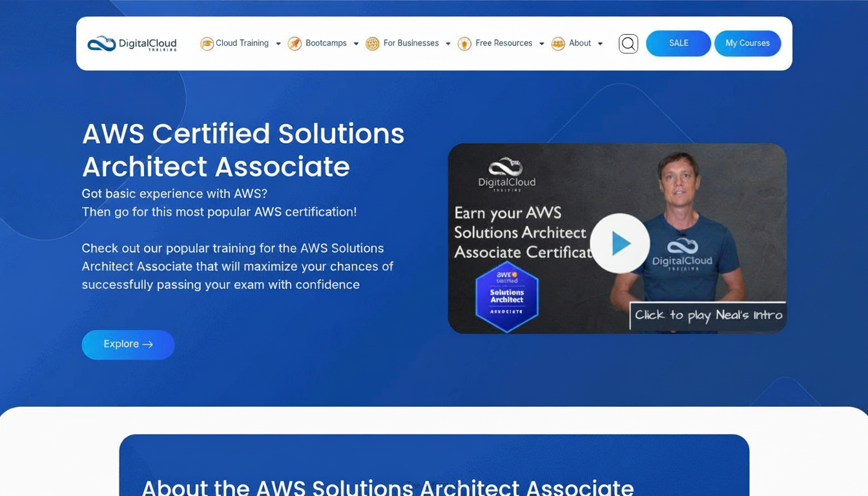Select the For Businesses menu item
The height and width of the screenshot is (496, 868).
tap(411, 43)
